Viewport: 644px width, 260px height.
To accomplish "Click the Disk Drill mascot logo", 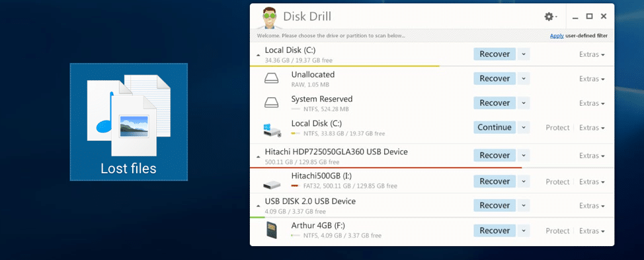I will click(270, 18).
